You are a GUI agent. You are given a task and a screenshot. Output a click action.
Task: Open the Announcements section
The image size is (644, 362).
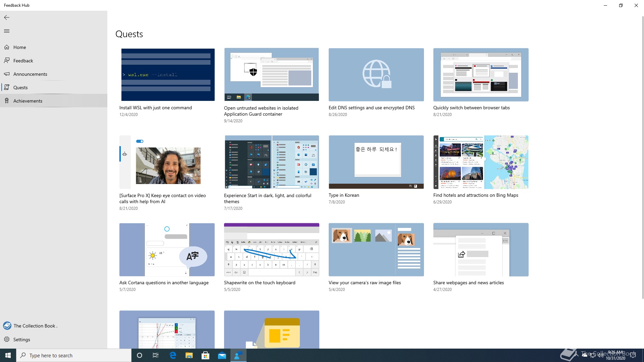coord(54,74)
